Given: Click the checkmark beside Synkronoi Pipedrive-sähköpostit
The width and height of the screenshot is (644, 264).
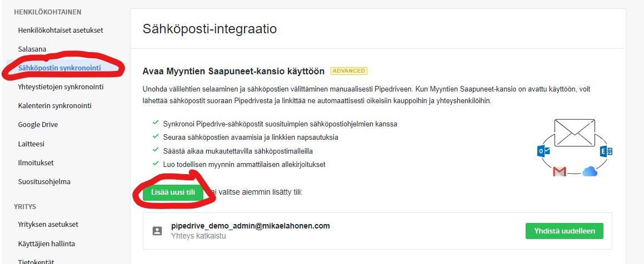Looking at the screenshot, I should coord(155,123).
